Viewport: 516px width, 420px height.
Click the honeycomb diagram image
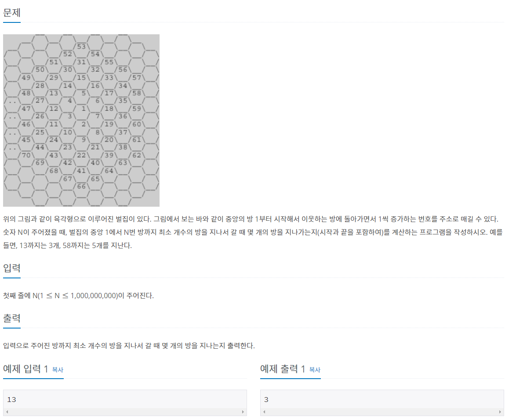tap(81, 121)
